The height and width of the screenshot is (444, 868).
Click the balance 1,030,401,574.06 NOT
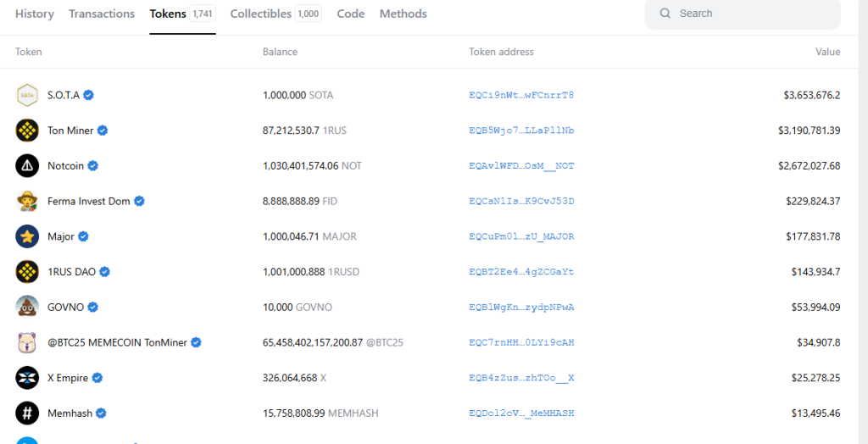click(x=312, y=165)
